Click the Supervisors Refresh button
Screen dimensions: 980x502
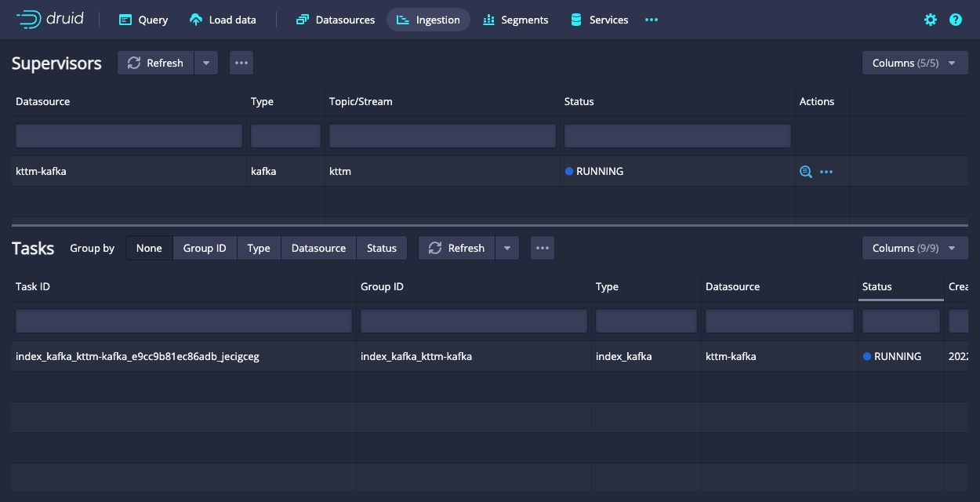tap(154, 62)
